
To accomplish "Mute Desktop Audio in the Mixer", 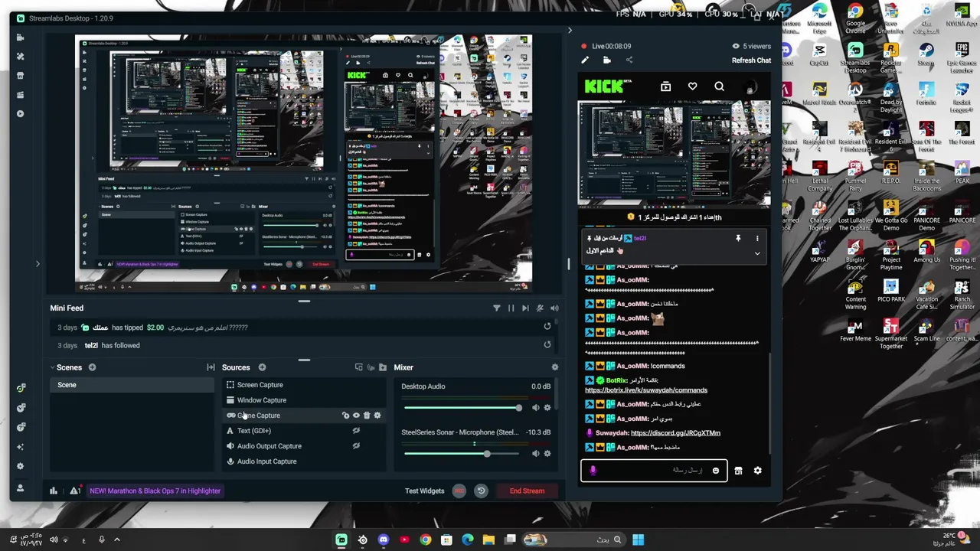I will 536,408.
